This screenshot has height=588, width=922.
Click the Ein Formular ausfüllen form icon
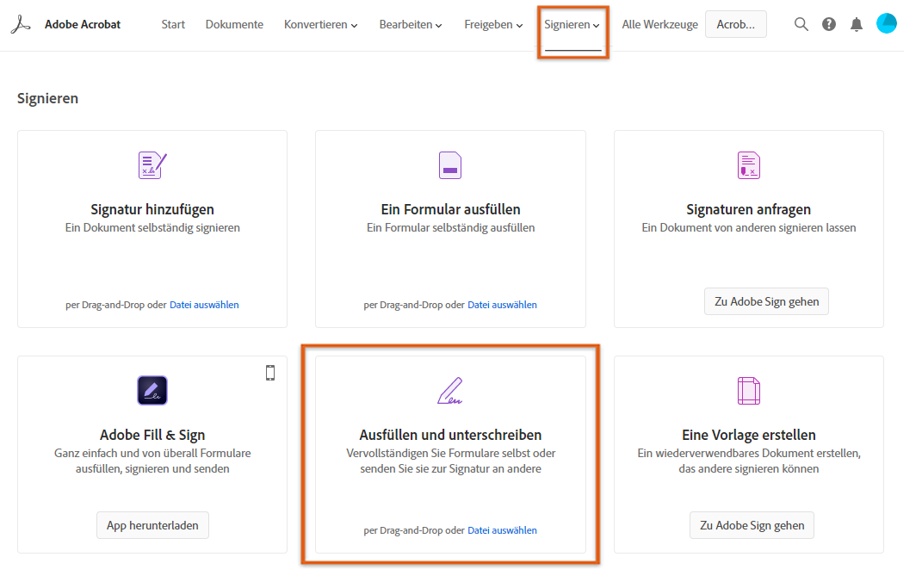click(x=449, y=164)
